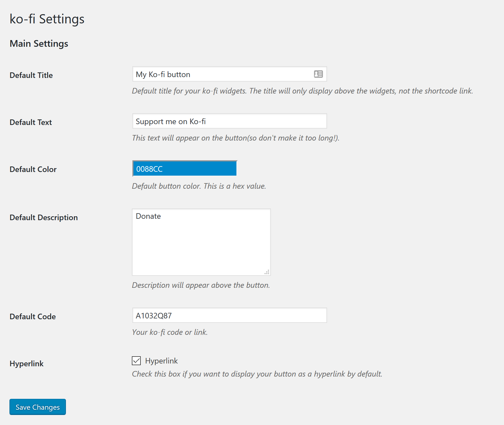Click the 'Default Color' row label
The width and height of the screenshot is (504, 425).
[33, 169]
